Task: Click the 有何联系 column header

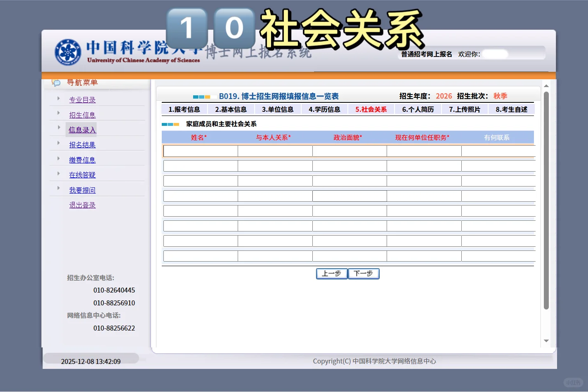Action: 497,137
